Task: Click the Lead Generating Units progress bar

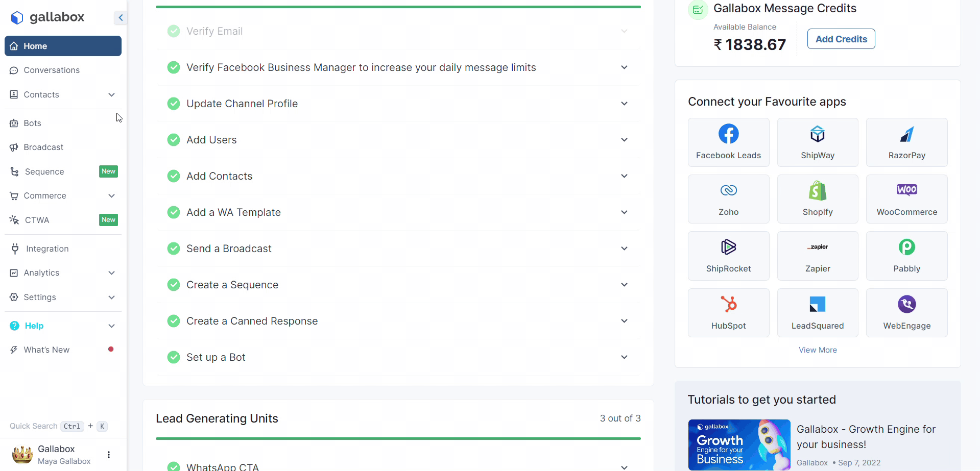Action: click(398, 438)
